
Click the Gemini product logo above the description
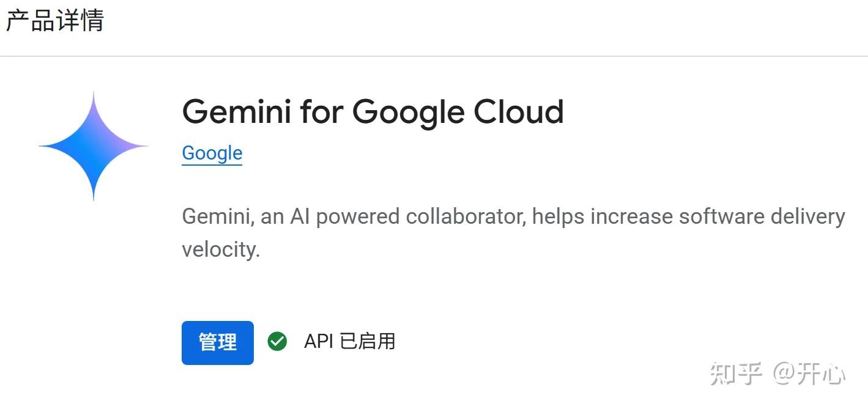(x=93, y=146)
